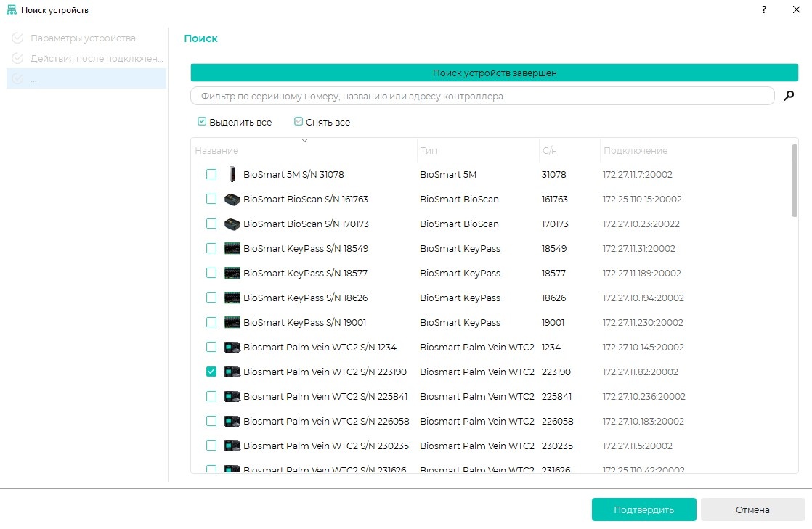Viewport: 812px width, 529px height.
Task: Click the Palm Vein WTC2 S/N 1234 icon
Action: coord(232,348)
